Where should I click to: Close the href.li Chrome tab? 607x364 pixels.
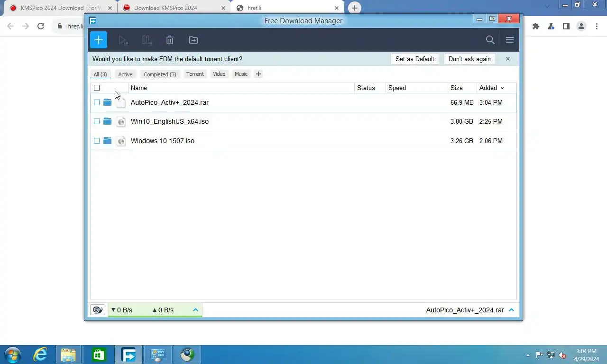click(337, 8)
